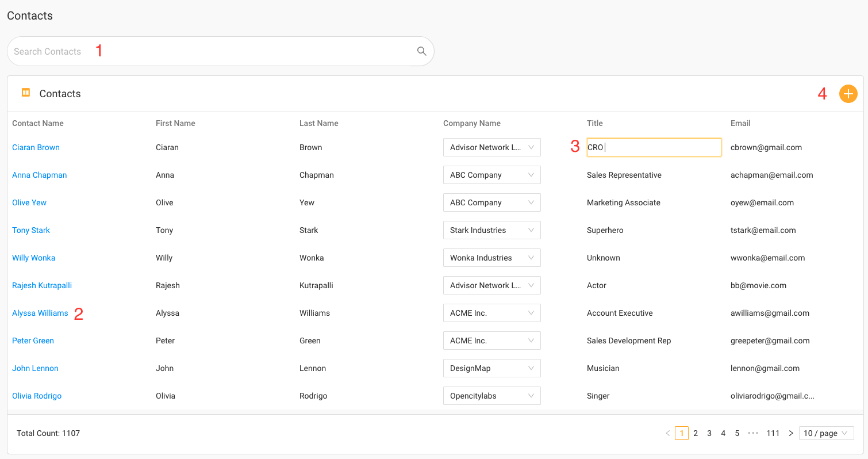Open Alyssa Williams contact link
868x459 pixels.
tap(40, 313)
